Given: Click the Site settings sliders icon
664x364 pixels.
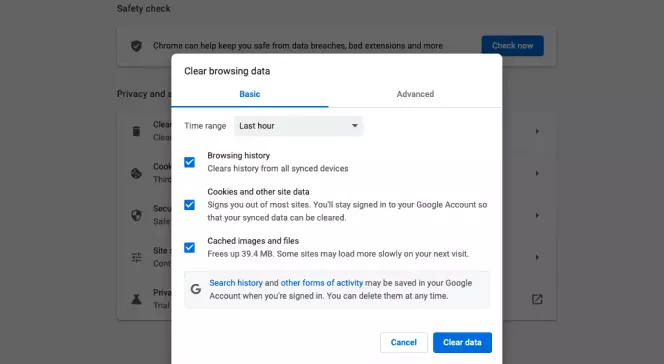Looking at the screenshot, I should point(136,257).
